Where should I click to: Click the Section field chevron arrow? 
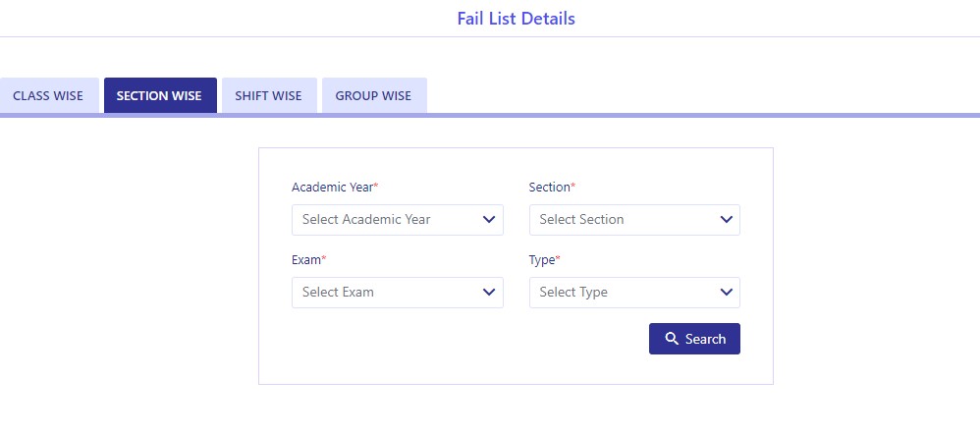click(726, 220)
